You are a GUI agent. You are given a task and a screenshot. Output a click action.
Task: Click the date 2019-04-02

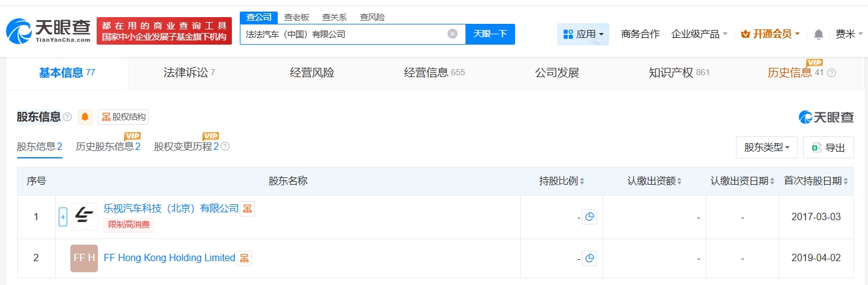(816, 258)
